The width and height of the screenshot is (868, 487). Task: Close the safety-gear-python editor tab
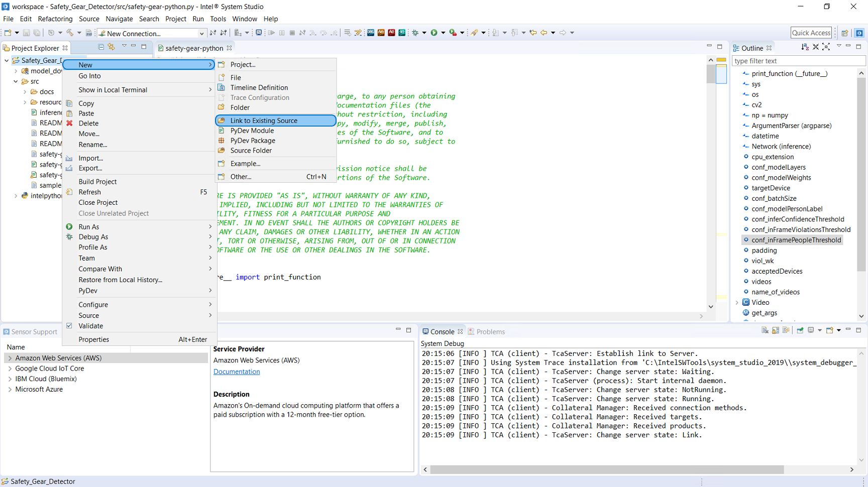229,48
